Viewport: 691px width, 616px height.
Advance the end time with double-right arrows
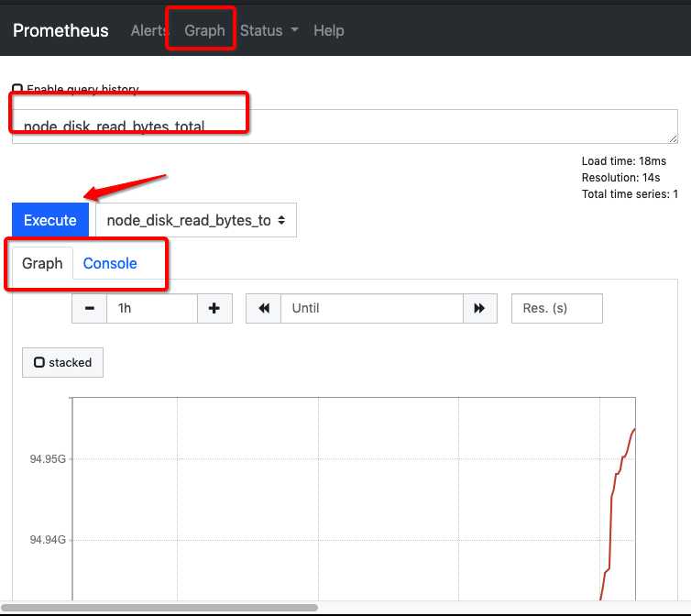pyautogui.click(x=479, y=308)
